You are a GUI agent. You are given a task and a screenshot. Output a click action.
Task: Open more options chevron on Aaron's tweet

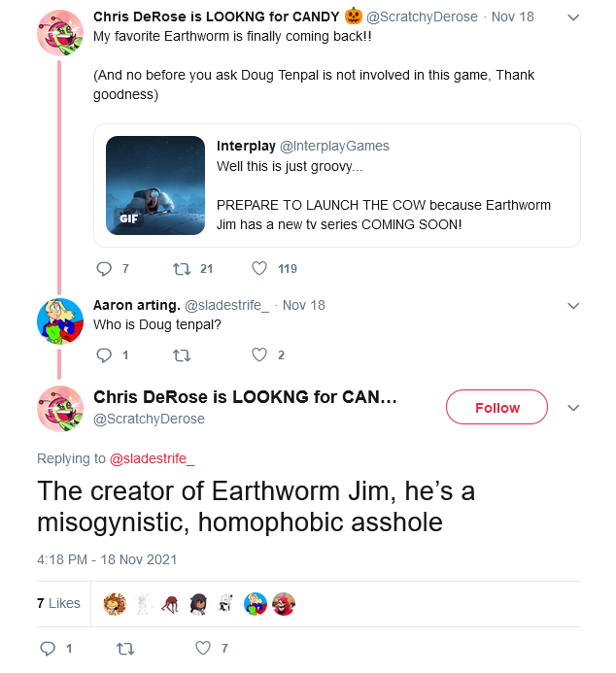[x=573, y=306]
